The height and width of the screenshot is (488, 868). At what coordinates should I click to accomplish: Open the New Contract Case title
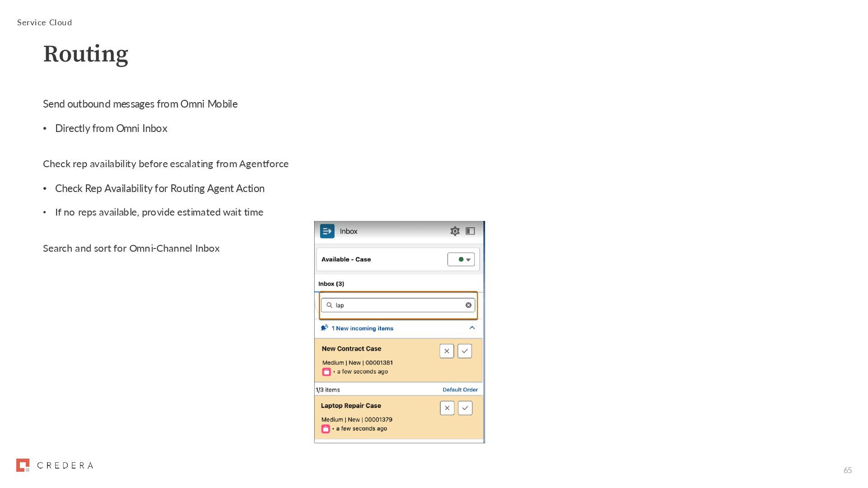point(351,349)
